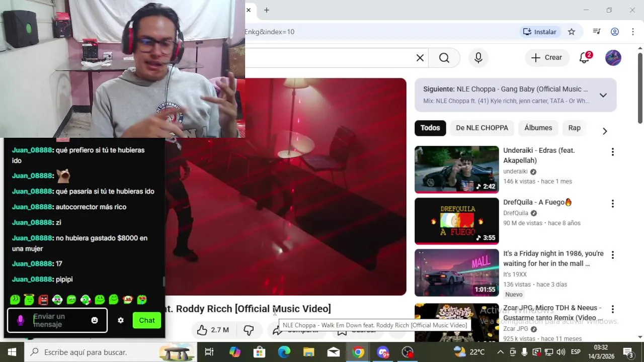Expand the Siguiente playlist panel
Screen dimensions: 644x362
(603, 95)
